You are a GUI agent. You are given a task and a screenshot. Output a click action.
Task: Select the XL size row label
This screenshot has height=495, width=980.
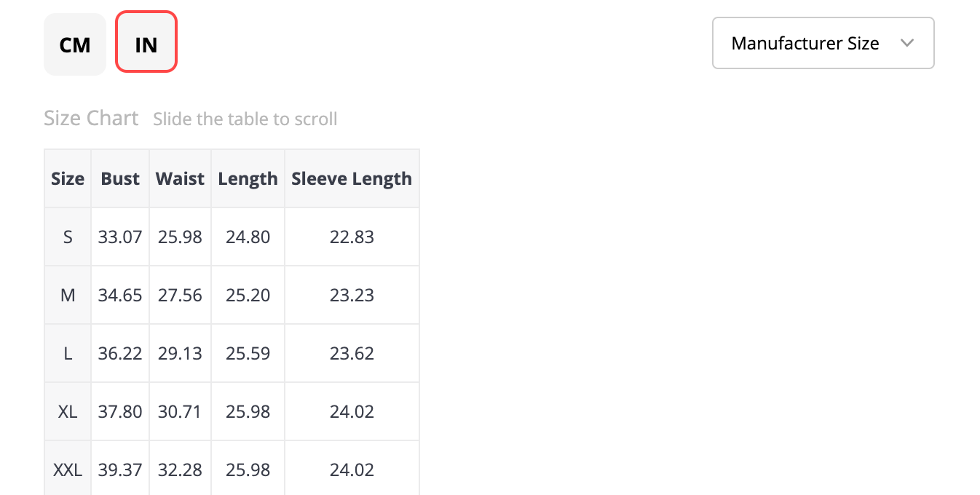pyautogui.click(x=68, y=411)
